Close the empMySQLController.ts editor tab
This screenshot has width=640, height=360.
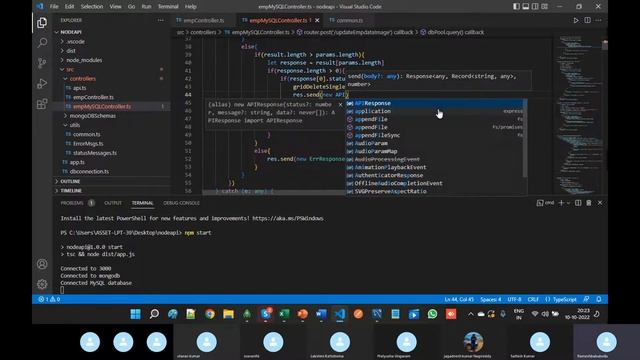click(317, 20)
